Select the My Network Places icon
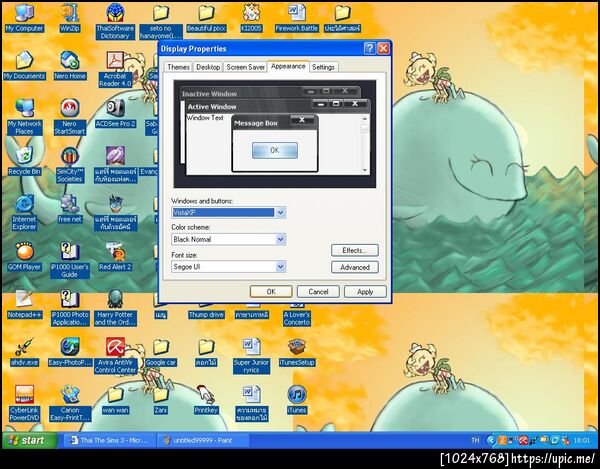The height and width of the screenshot is (469, 600). click(24, 117)
